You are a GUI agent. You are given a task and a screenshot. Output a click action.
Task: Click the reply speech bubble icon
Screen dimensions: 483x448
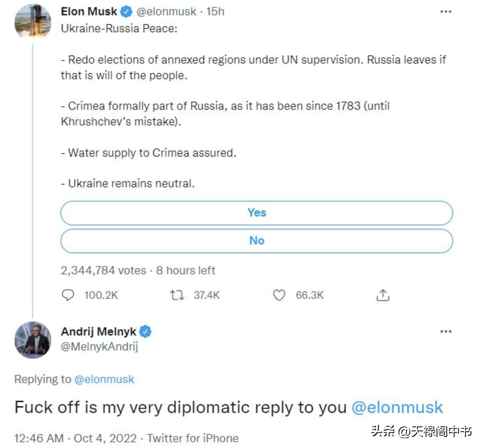point(68,295)
